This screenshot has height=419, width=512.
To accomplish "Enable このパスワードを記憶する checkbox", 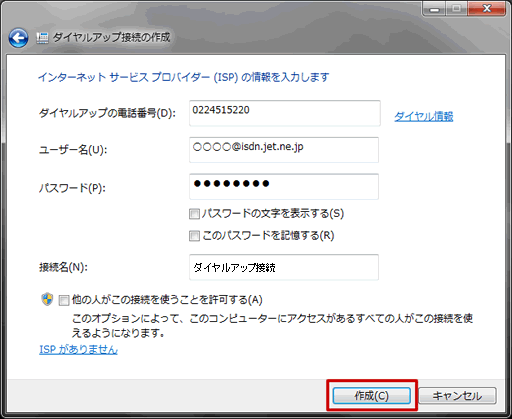I will point(194,236).
